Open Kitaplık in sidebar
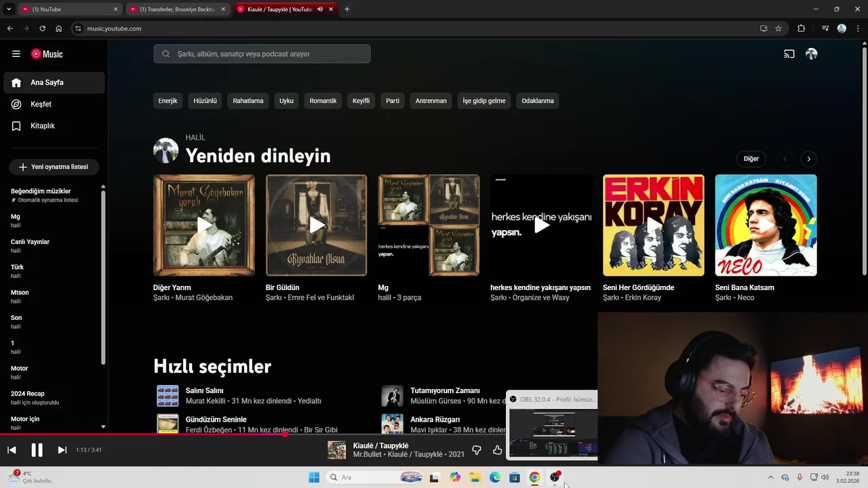This screenshot has width=868, height=488. click(54, 126)
